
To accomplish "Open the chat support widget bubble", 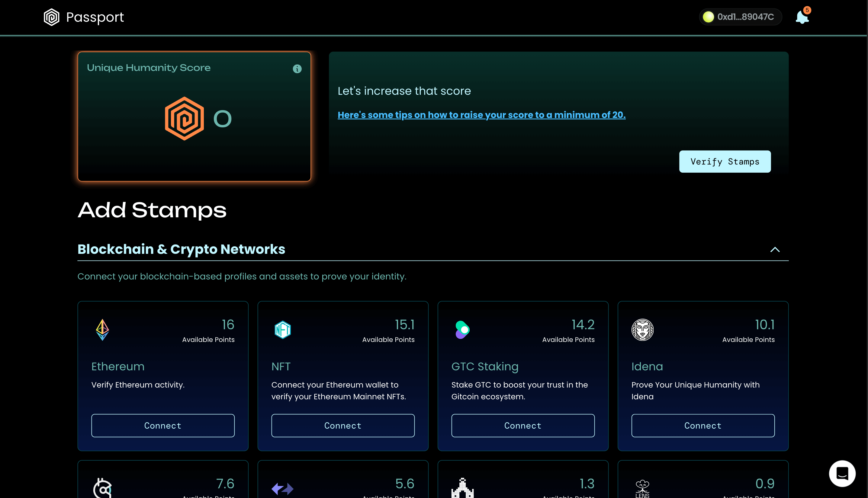I will [842, 473].
